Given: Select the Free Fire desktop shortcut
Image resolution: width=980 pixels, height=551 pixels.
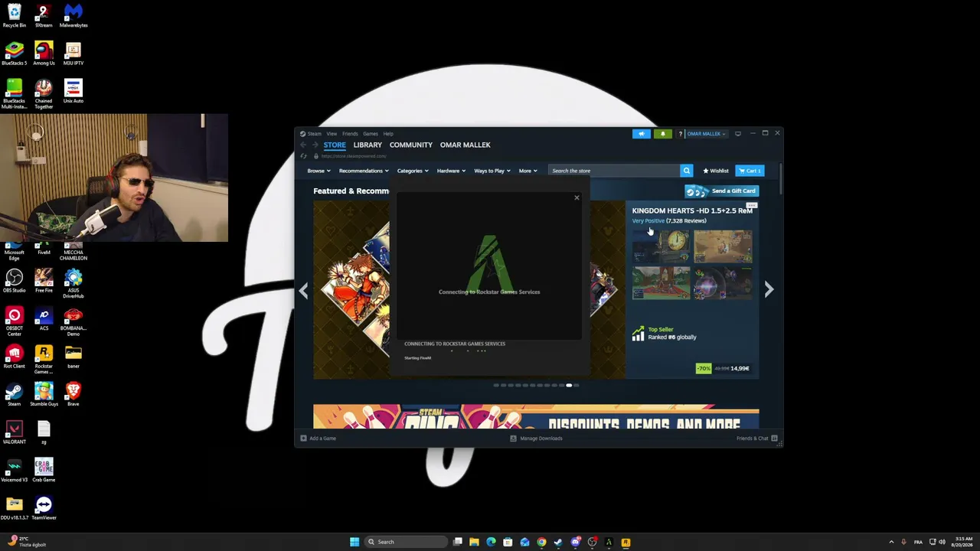Looking at the screenshot, I should [44, 281].
